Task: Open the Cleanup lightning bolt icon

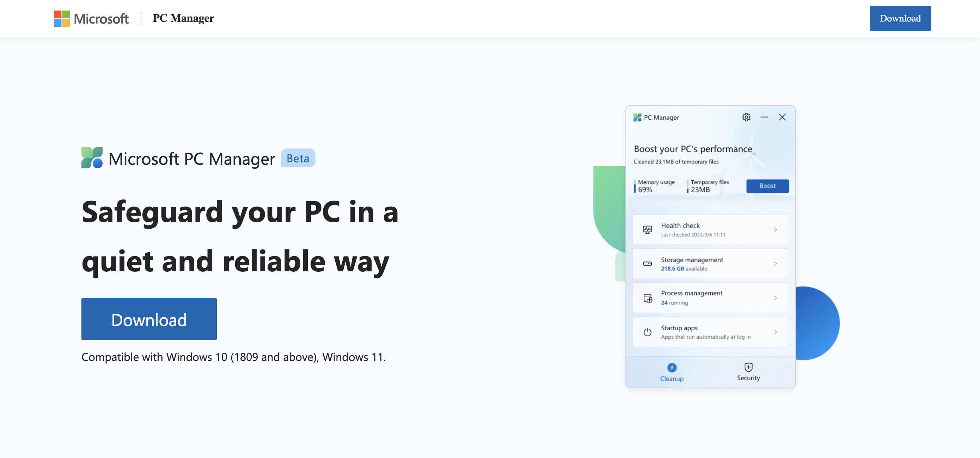Action: [672, 368]
